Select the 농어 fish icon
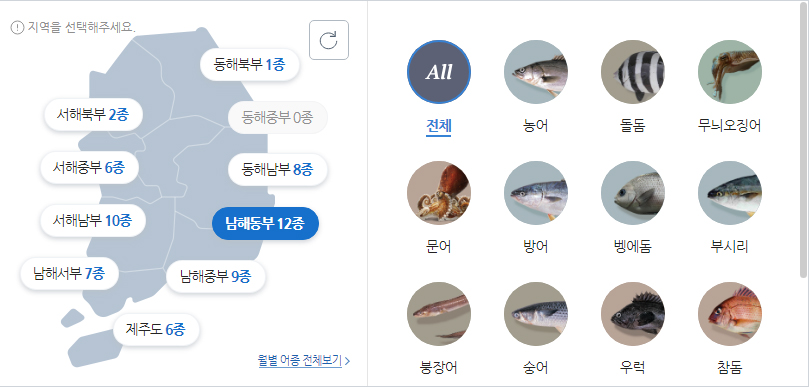809x387 pixels. pyautogui.click(x=536, y=72)
